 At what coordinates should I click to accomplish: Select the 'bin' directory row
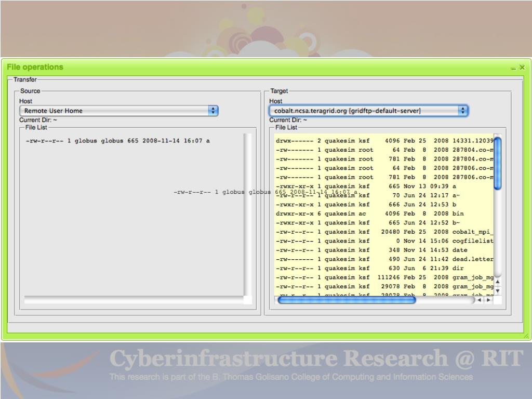(x=384, y=214)
